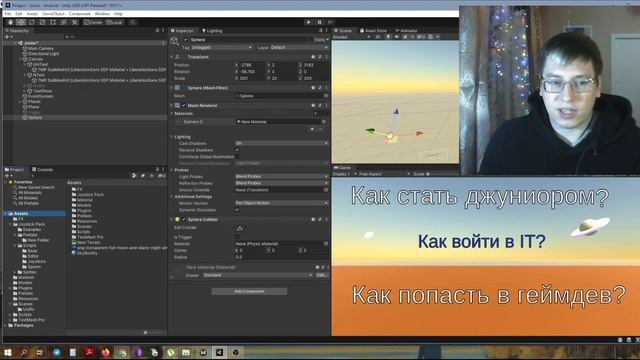Open the Window menu
This screenshot has width=640, height=360.
click(102, 14)
